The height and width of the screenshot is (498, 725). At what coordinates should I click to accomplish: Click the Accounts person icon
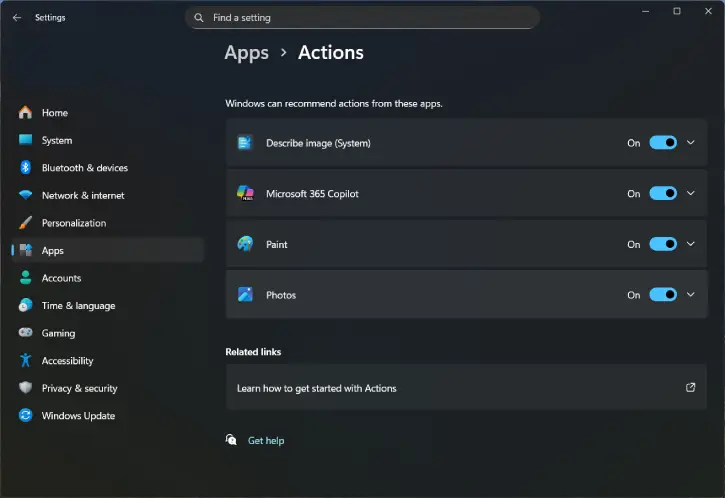(25, 277)
